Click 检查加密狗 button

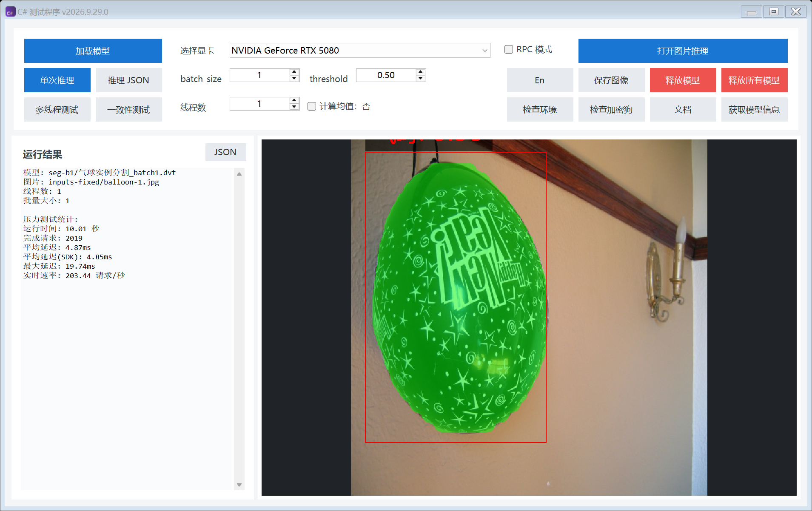611,110
